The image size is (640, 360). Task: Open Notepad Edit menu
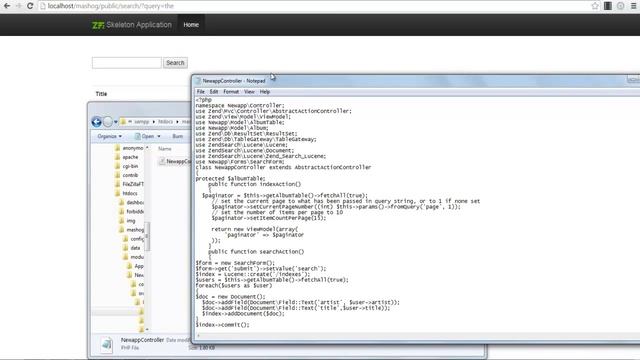point(214,92)
